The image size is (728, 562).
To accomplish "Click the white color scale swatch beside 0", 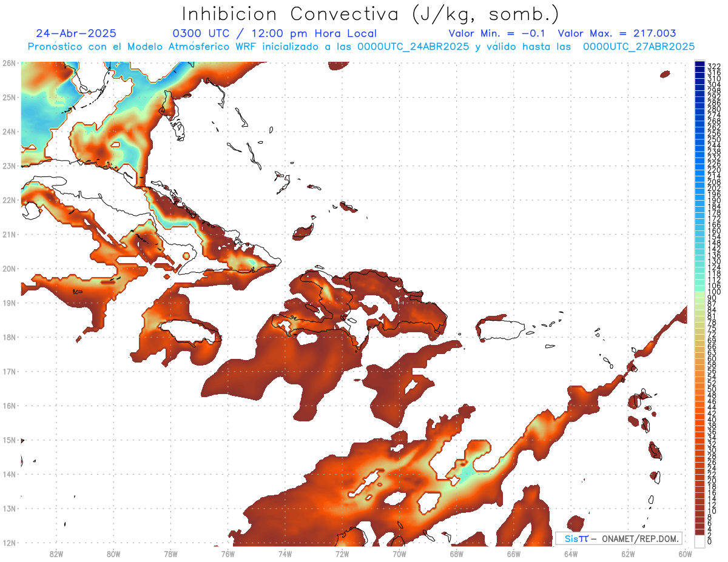I will pos(699,541).
